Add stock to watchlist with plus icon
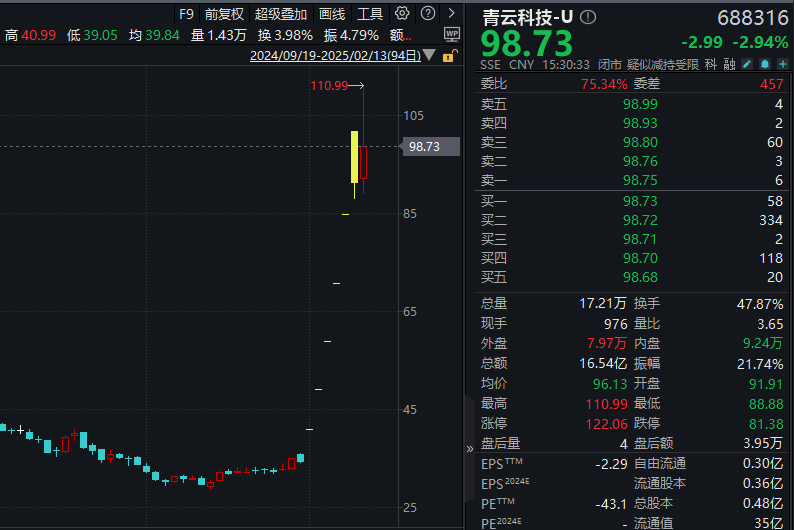This screenshot has height=530, width=794. 782,64
